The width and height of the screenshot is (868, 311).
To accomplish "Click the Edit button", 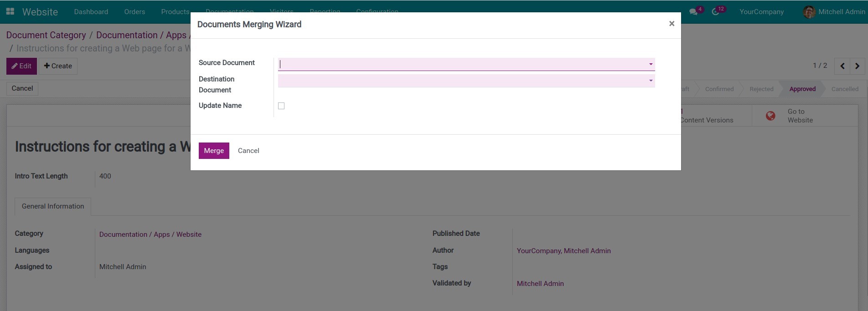I will 21,66.
